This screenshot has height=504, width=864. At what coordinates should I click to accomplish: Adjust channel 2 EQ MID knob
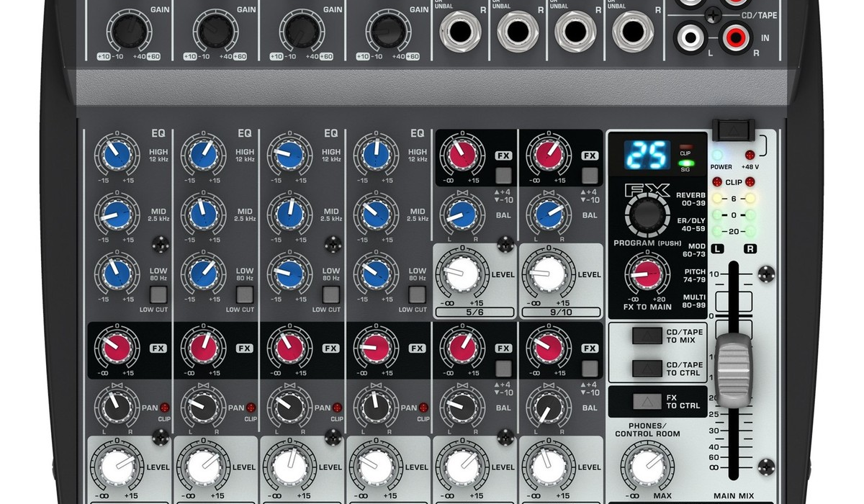click(x=202, y=214)
